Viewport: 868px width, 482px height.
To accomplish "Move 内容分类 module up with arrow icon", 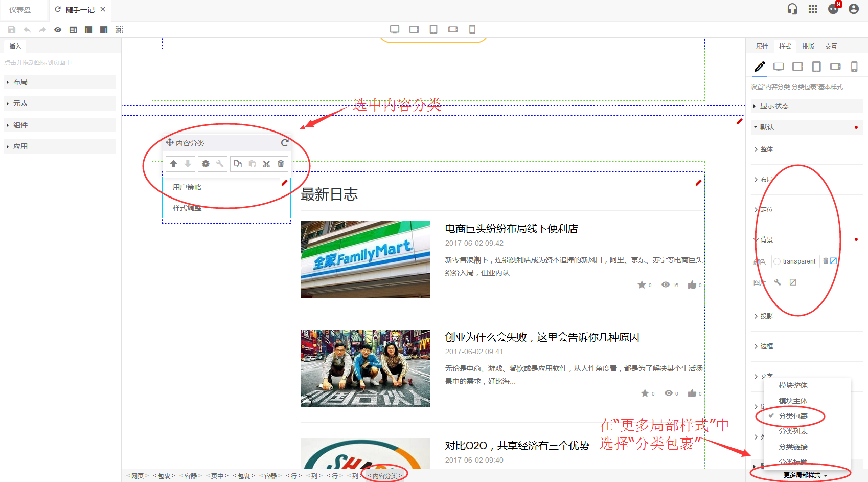I will pos(173,164).
